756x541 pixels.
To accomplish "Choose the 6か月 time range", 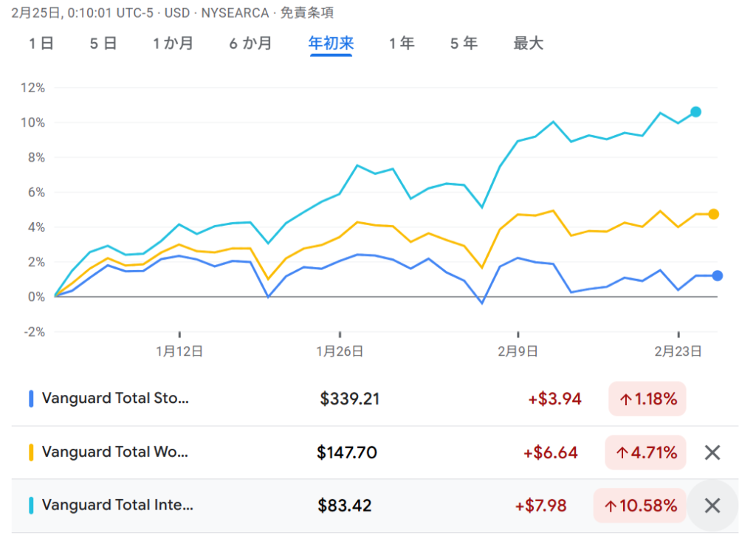I will [250, 44].
